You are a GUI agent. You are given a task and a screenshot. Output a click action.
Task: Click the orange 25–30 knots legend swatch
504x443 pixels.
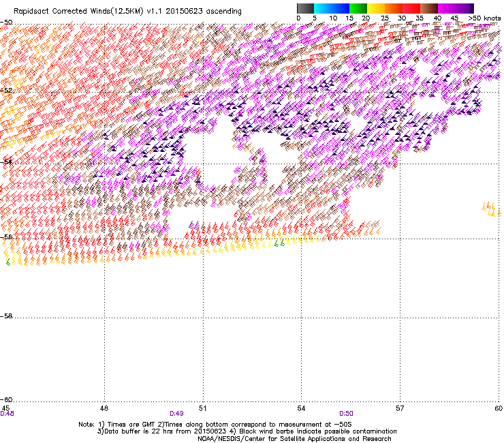point(394,8)
